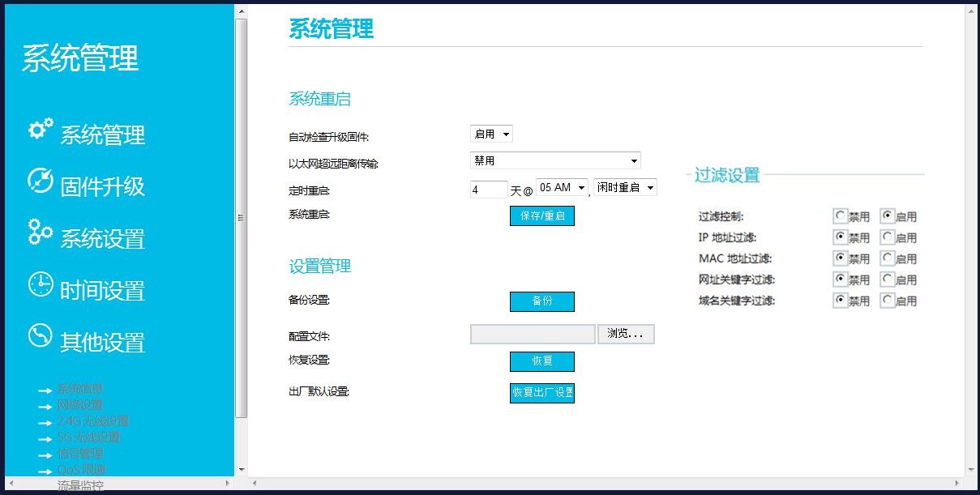The height and width of the screenshot is (495, 980).
Task: Select 启用 for 过滤控制
Action: tap(887, 216)
